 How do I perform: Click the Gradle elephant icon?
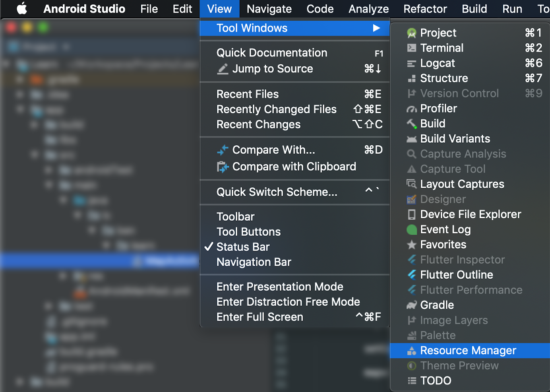click(412, 305)
